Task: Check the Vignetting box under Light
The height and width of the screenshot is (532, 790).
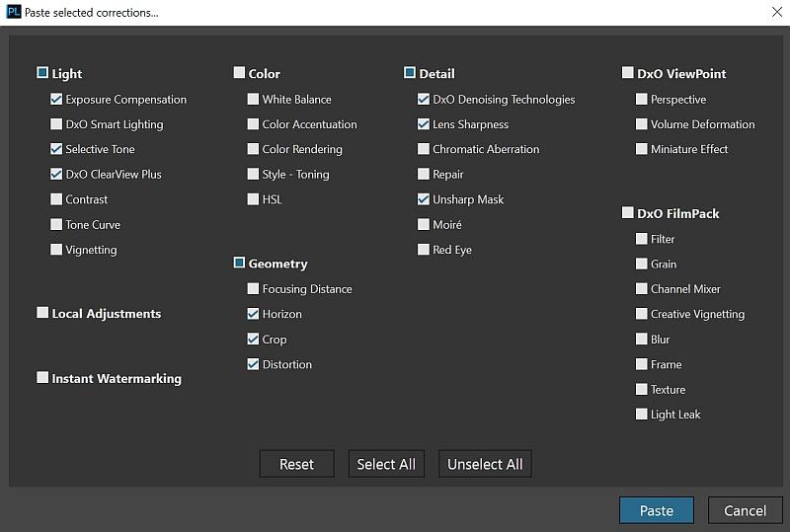Action: pos(56,250)
